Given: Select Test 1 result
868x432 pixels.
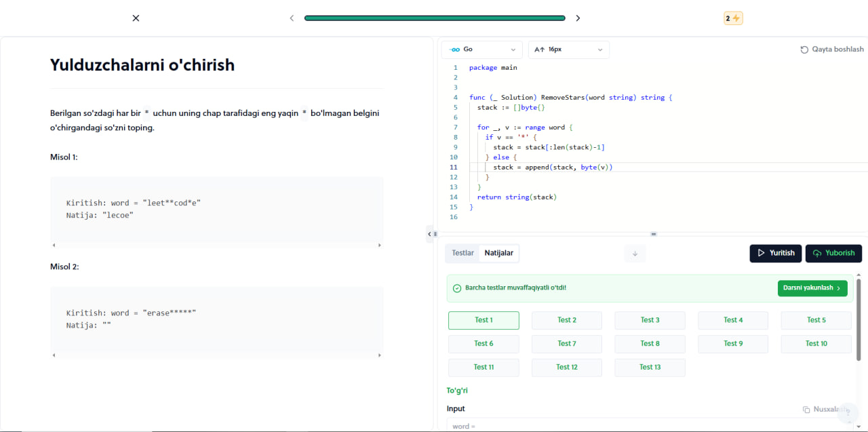Looking at the screenshot, I should click(x=484, y=320).
